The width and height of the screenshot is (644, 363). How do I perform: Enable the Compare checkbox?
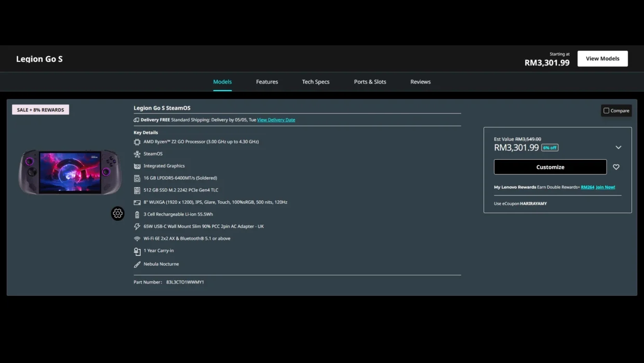point(606,111)
